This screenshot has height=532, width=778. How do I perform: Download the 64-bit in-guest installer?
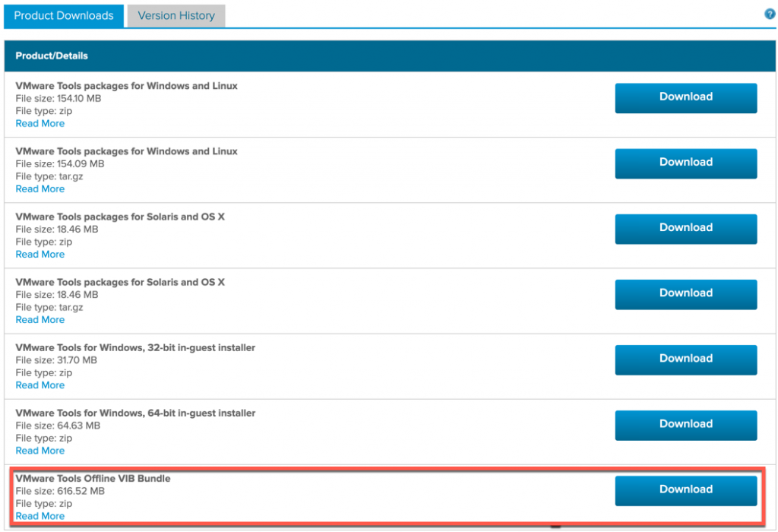(x=686, y=426)
